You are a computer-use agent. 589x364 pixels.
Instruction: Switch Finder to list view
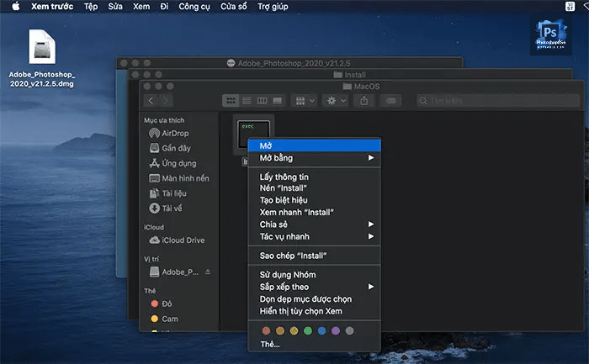pyautogui.click(x=247, y=100)
